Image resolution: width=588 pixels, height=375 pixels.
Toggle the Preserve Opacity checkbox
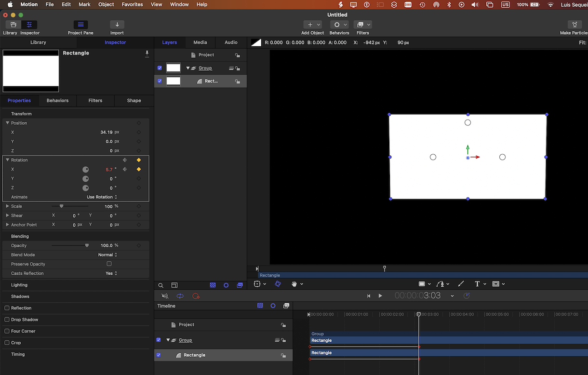[109, 264]
